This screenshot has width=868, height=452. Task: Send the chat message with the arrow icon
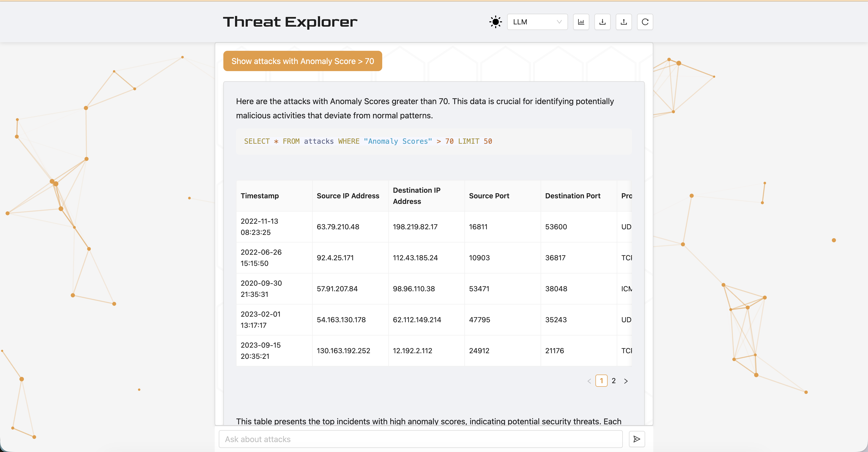637,439
